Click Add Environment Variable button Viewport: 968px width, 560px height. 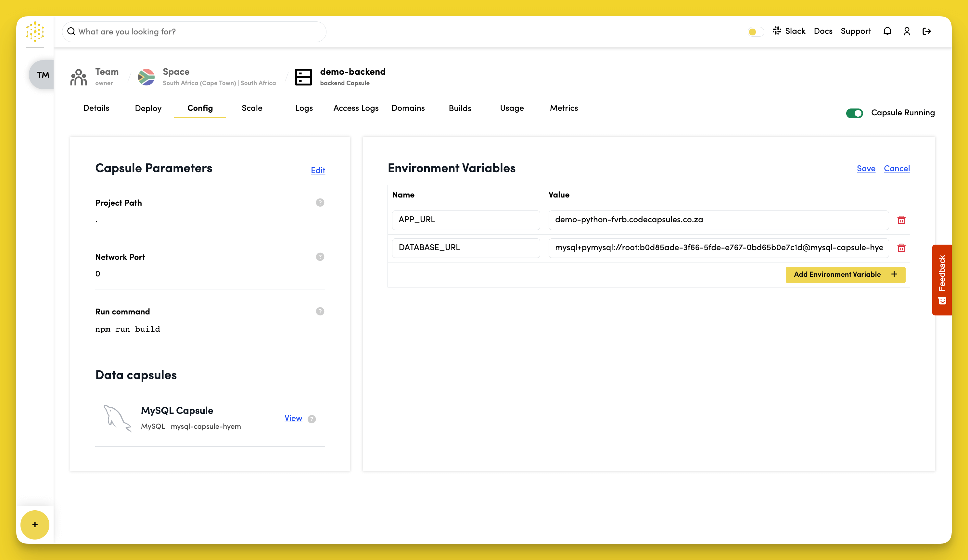tap(845, 274)
